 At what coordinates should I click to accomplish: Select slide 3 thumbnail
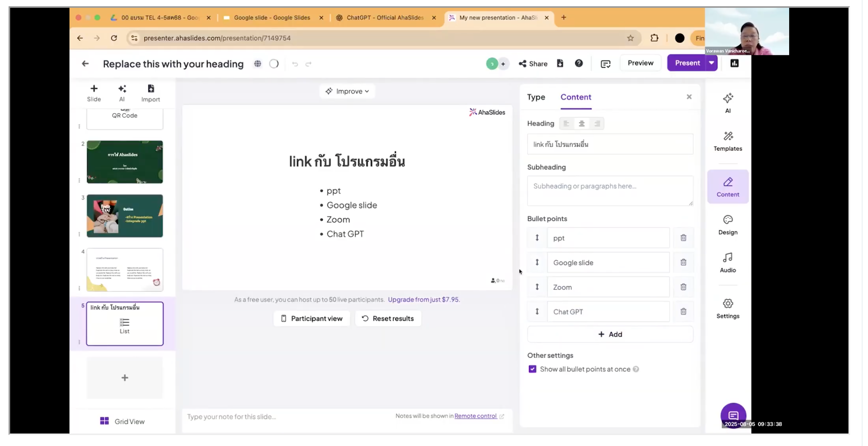point(125,216)
